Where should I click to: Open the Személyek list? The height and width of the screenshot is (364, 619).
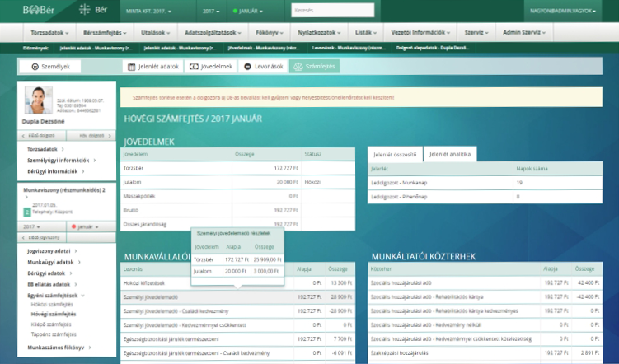pyautogui.click(x=50, y=67)
